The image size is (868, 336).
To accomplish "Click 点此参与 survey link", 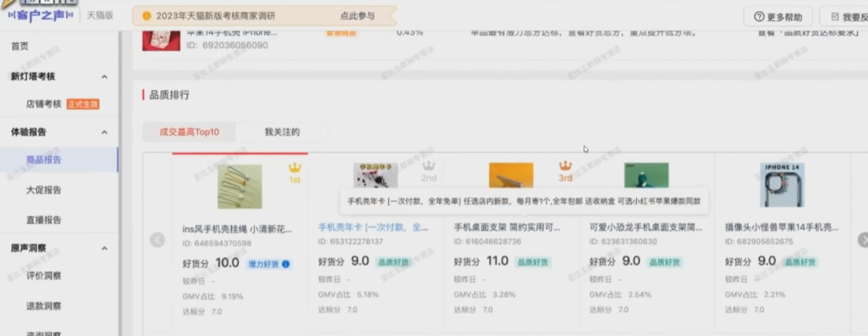I will click(x=357, y=16).
